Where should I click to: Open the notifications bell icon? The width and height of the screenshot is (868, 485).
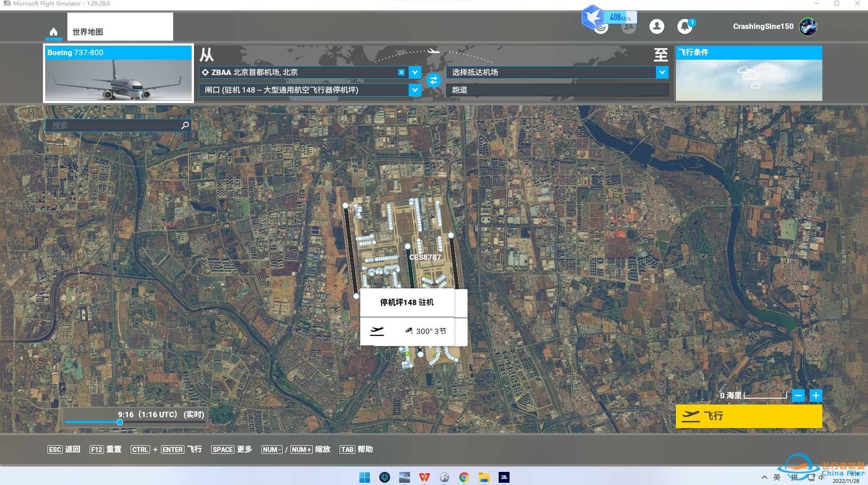click(x=685, y=26)
